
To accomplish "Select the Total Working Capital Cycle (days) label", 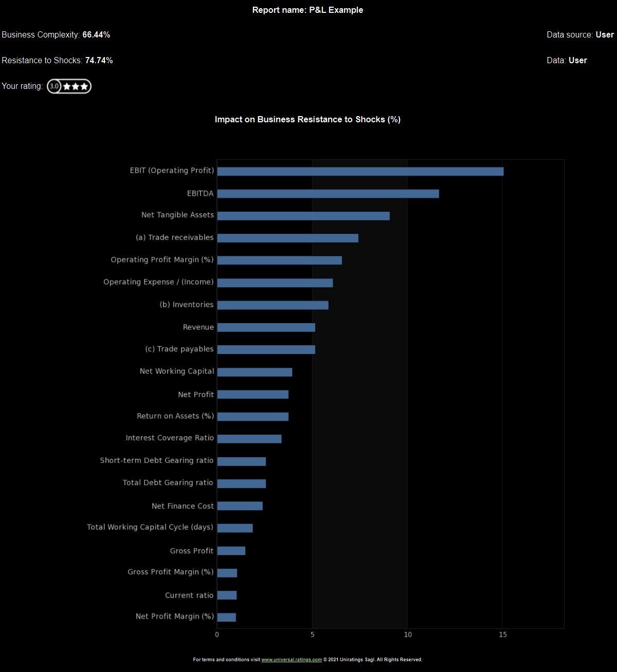I will pos(150,527).
